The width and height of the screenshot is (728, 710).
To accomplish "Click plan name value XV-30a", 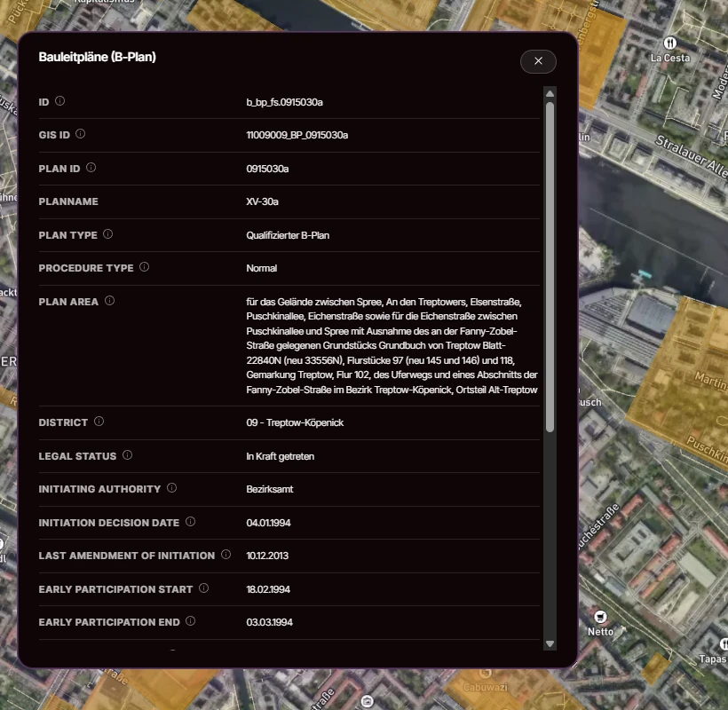I will point(262,201).
